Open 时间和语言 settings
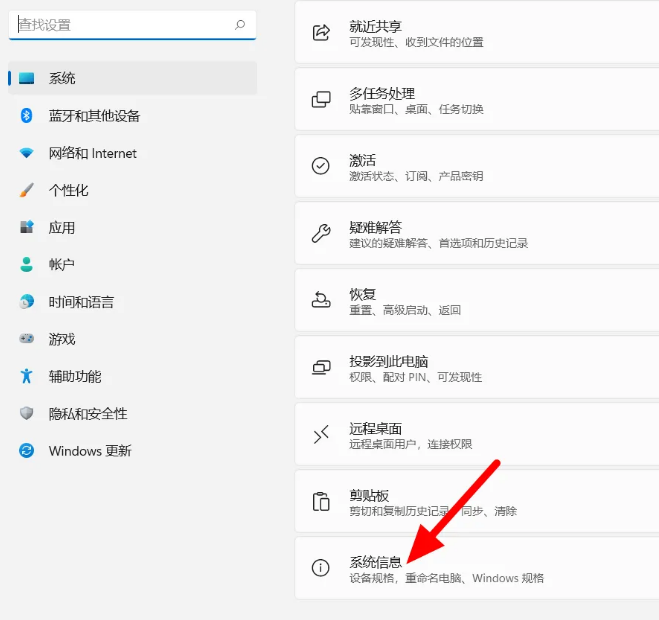Viewport: 659px width, 620px height. click(x=81, y=302)
